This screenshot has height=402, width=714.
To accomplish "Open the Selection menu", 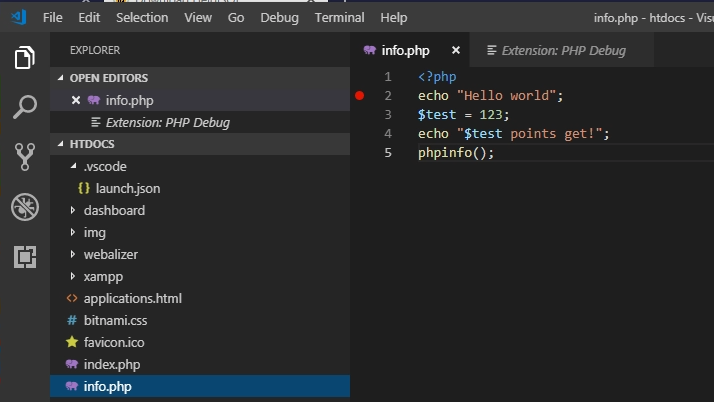I will tap(142, 17).
